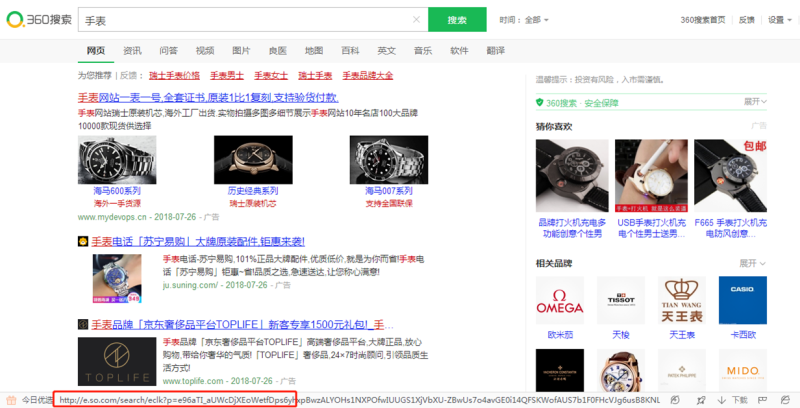Switch to the 英文 tab
The height and width of the screenshot is (408, 800).
point(386,50)
